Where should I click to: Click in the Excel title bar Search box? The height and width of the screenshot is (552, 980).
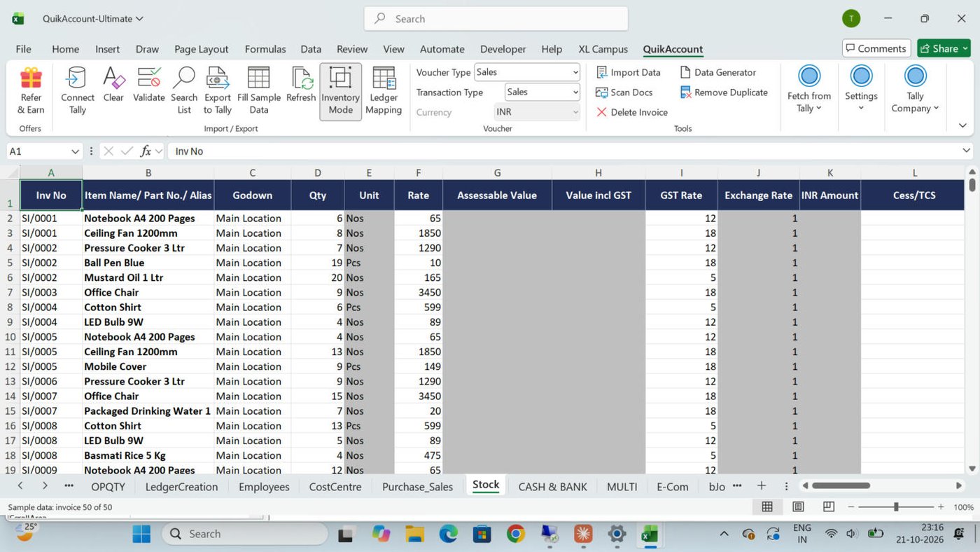click(496, 19)
